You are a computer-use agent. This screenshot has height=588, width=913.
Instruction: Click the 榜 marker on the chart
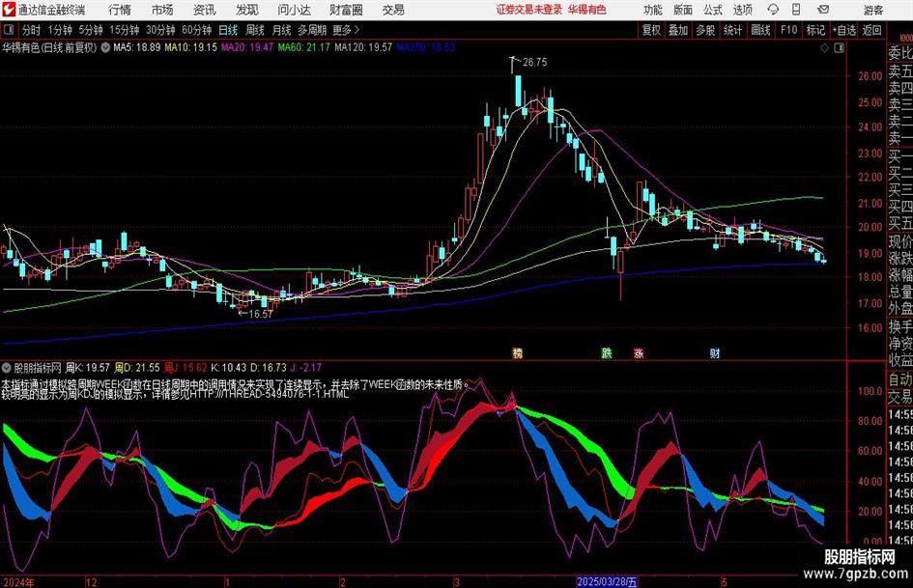click(517, 352)
